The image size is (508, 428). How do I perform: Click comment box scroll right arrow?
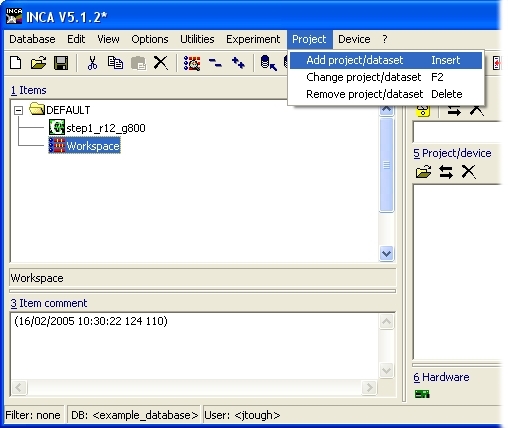[369, 387]
